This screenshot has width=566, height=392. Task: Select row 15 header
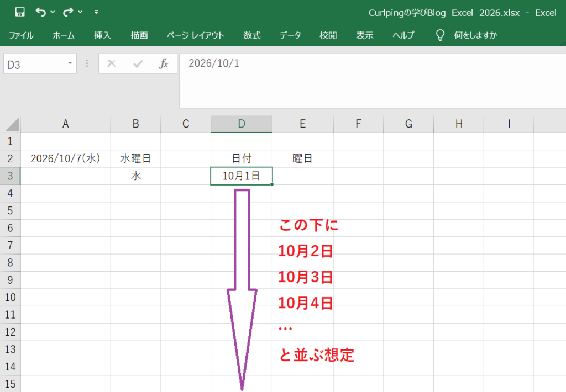point(10,384)
